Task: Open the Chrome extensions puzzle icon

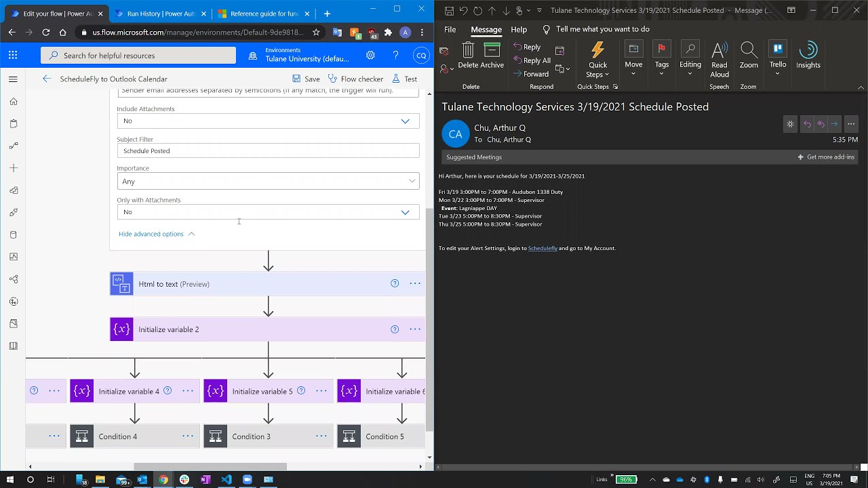Action: 388,33
